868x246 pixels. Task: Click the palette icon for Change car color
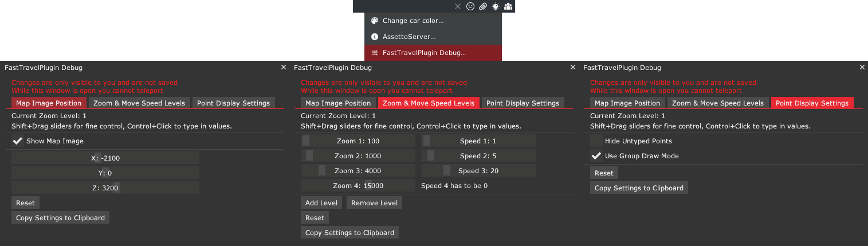pyautogui.click(x=375, y=21)
